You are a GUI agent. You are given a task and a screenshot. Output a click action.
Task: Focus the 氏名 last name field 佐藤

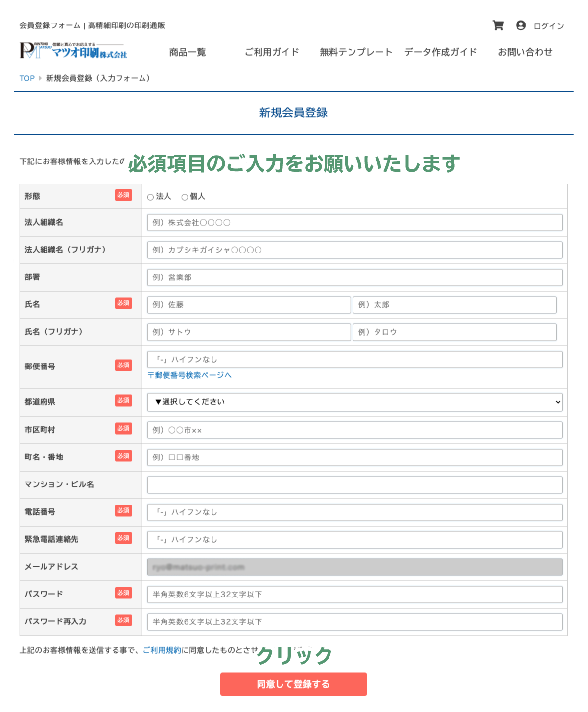(249, 305)
